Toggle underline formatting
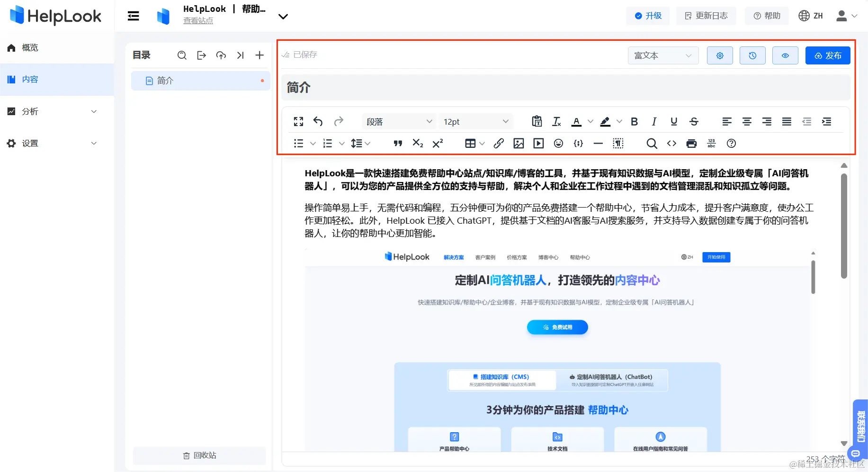Image resolution: width=868 pixels, height=472 pixels. [x=674, y=122]
